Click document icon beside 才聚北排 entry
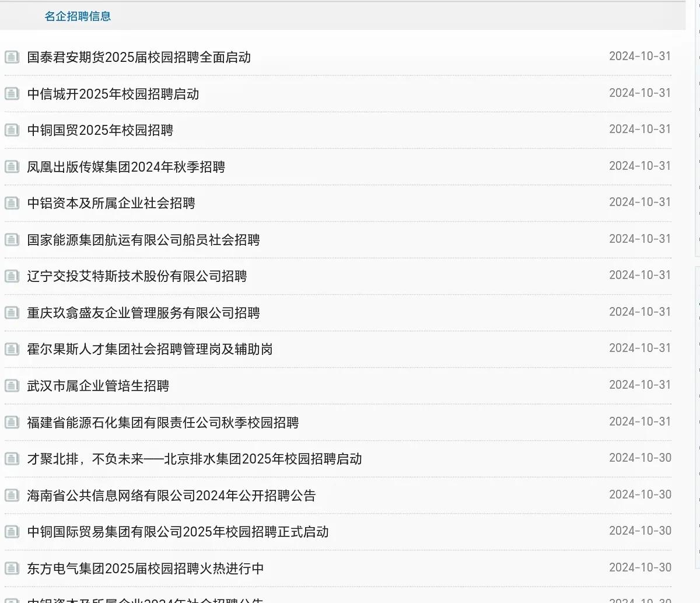Screen dimensions: 700x603 (12, 458)
